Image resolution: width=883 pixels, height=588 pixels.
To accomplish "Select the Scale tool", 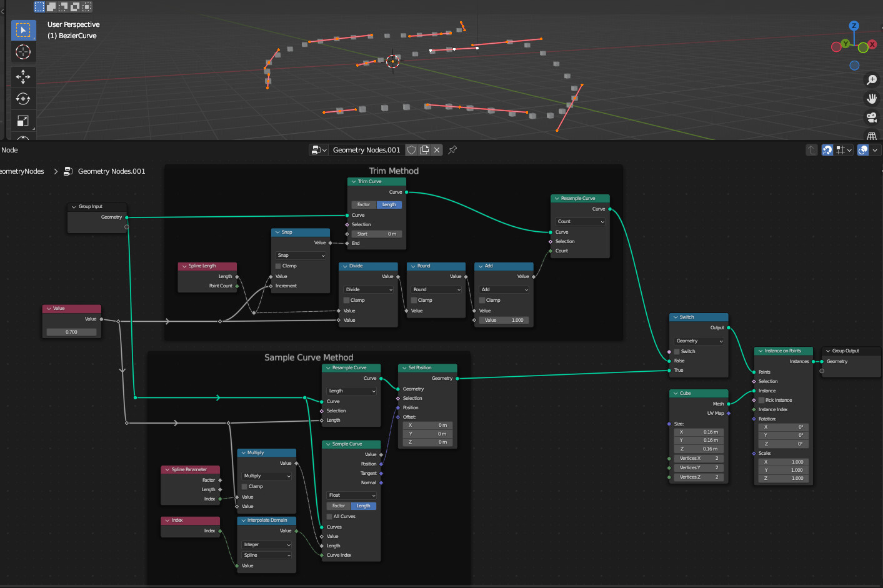I will pos(23,119).
